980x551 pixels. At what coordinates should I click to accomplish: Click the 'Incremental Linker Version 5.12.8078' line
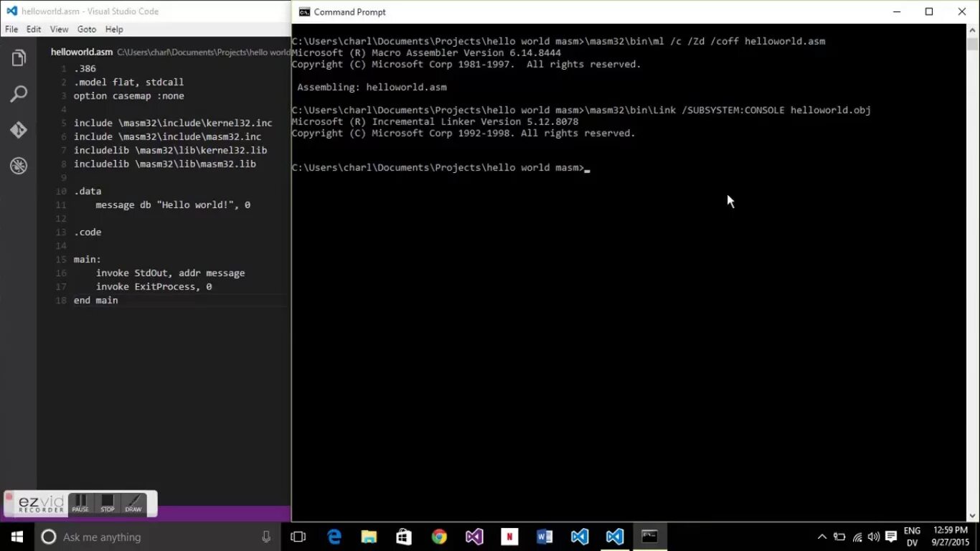coord(435,122)
